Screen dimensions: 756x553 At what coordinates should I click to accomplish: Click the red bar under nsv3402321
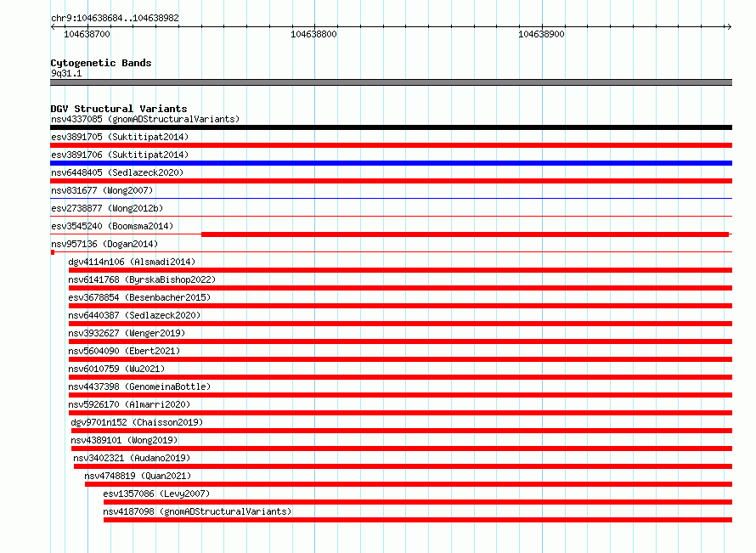(x=403, y=466)
